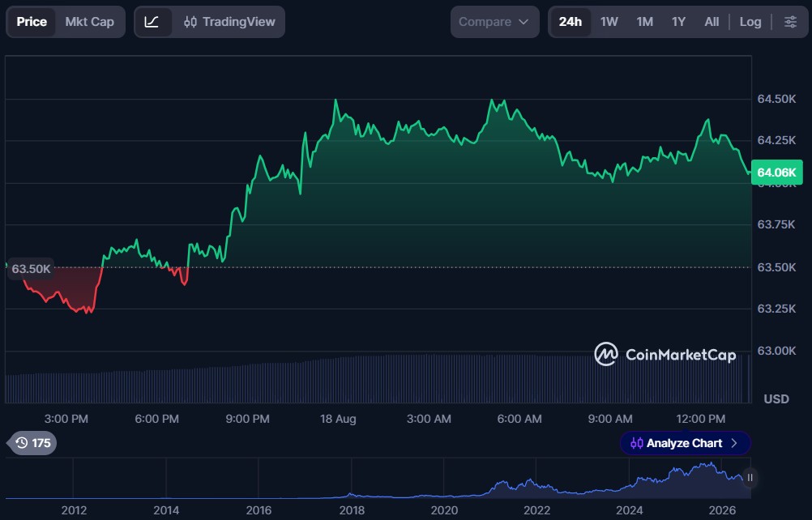The height and width of the screenshot is (520, 812).
Task: Select the 24h time range
Action: (571, 22)
